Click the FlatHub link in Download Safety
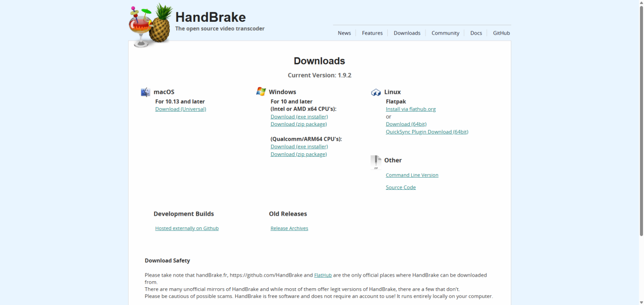 [323, 275]
